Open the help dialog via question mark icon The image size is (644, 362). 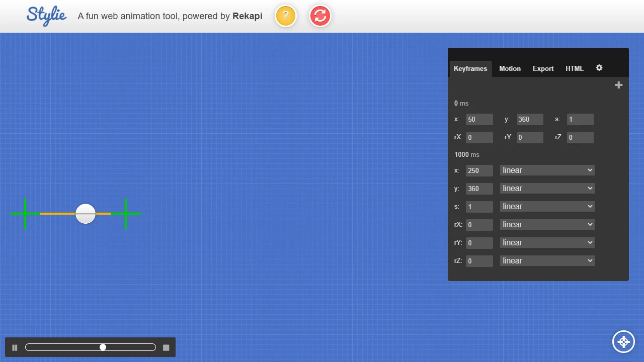pos(286,16)
